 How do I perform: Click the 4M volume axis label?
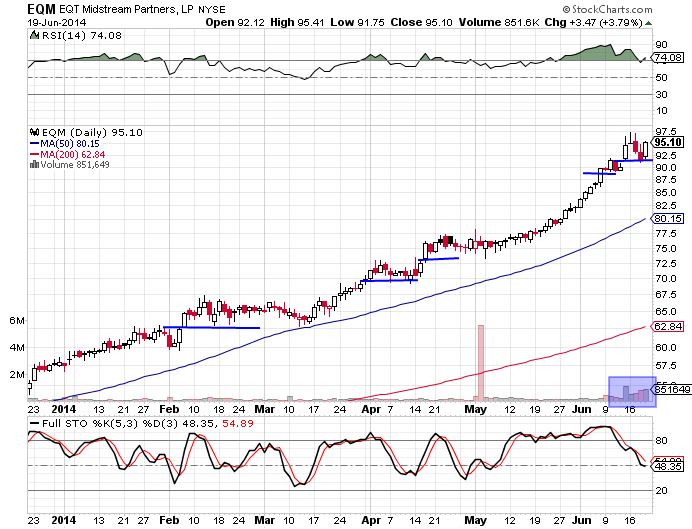point(17,348)
